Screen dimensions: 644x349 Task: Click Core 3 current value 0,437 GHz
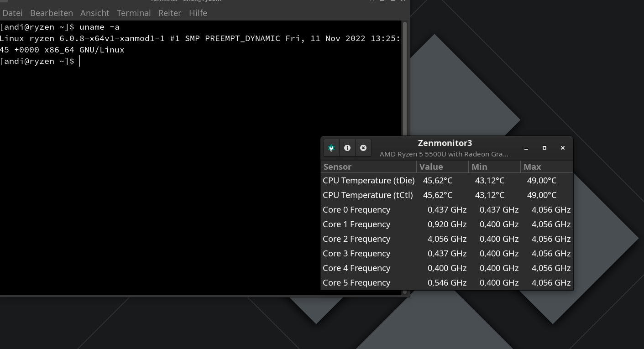pos(447,254)
